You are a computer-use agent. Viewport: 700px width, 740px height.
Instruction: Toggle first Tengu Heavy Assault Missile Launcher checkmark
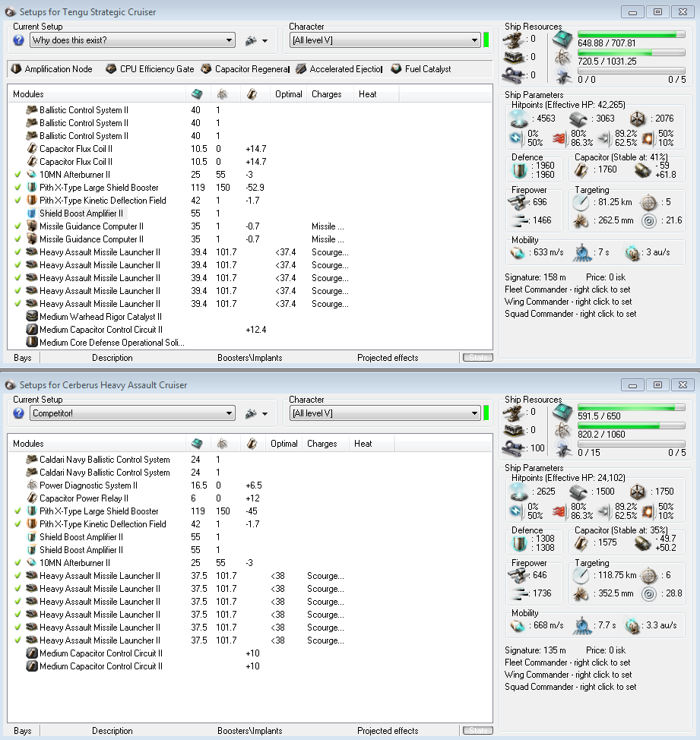click(18, 252)
